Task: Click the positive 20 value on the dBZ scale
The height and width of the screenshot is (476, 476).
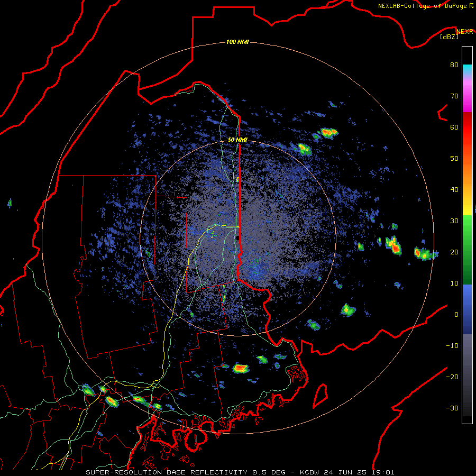Action: 454,252
